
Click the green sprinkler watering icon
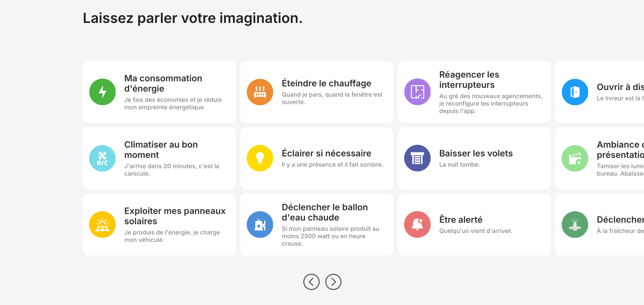575,224
